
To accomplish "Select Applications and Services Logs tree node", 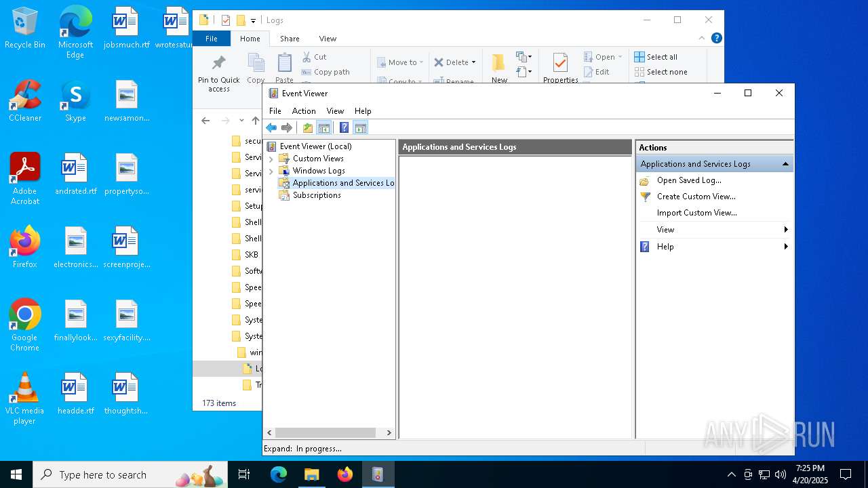I will (343, 182).
